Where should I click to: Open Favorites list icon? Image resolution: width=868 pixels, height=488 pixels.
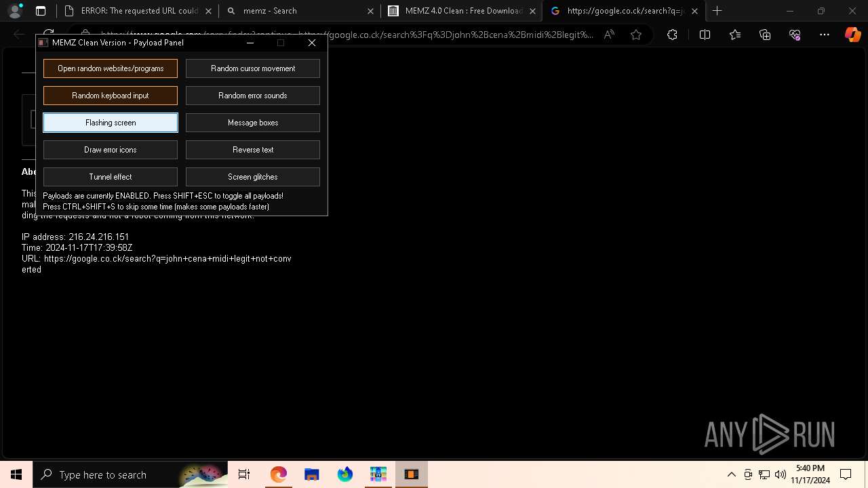tap(735, 35)
